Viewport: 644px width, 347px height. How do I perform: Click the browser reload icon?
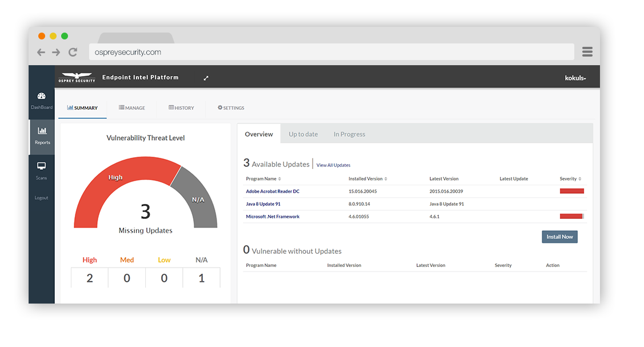(73, 52)
